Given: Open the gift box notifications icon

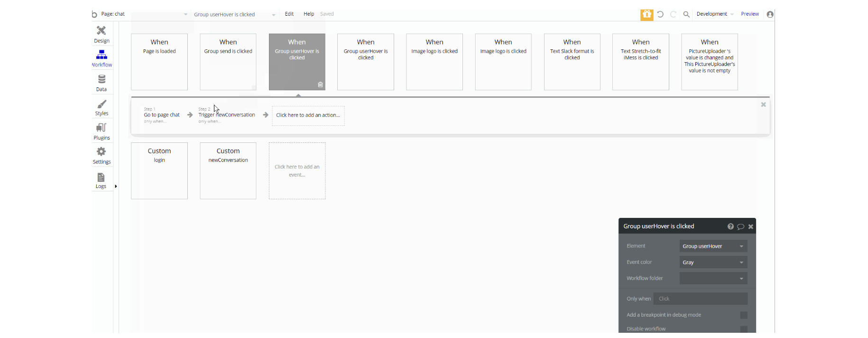Looking at the screenshot, I should coord(647,15).
